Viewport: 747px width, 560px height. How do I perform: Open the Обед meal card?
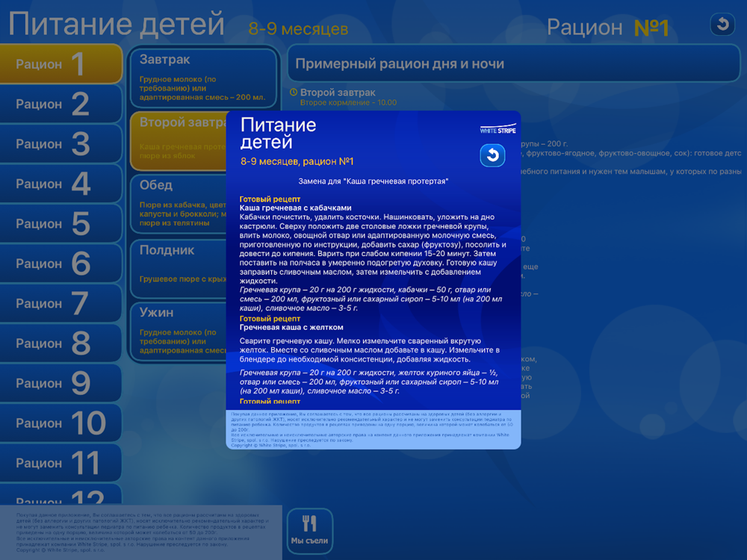179,205
